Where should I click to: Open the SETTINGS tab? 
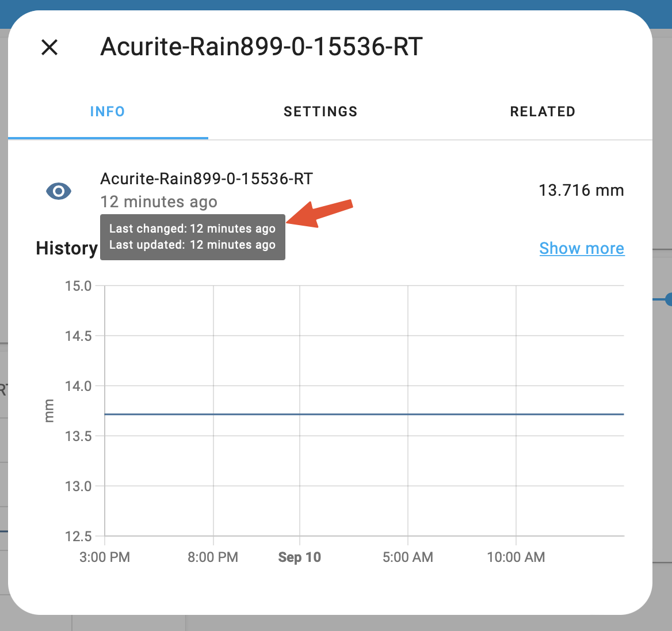[x=320, y=112]
